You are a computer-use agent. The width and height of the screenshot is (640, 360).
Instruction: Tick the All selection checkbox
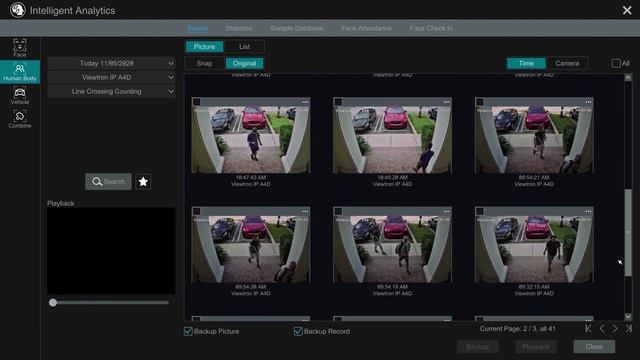pyautogui.click(x=616, y=63)
